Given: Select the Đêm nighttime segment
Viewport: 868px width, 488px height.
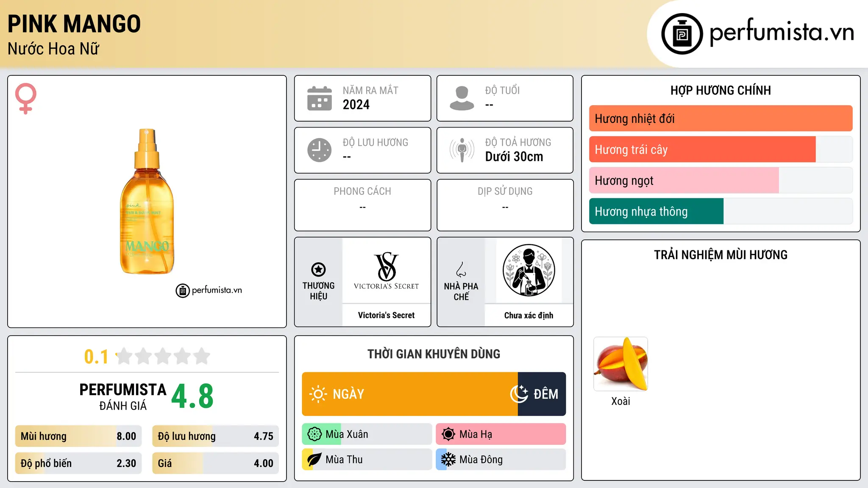Looking at the screenshot, I should [542, 394].
